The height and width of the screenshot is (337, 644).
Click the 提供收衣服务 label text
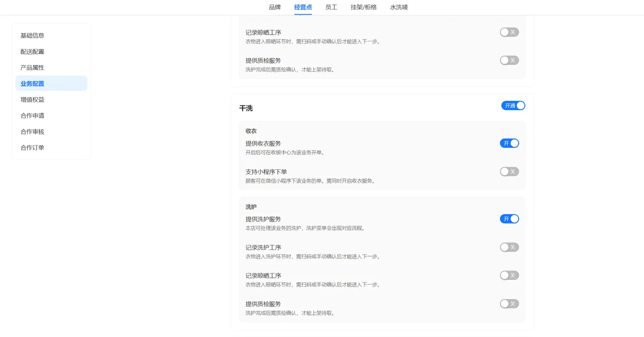[263, 144]
